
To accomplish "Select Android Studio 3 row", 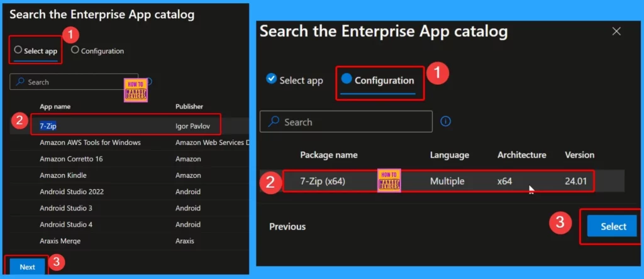I will coord(130,208).
